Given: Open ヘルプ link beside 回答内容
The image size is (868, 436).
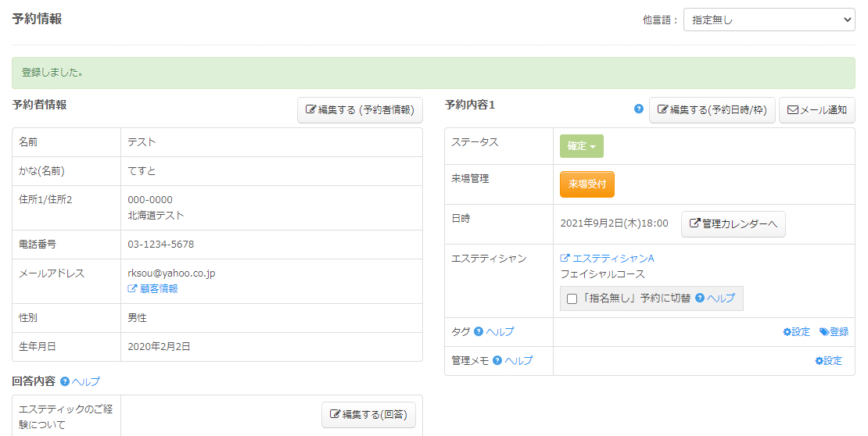Looking at the screenshot, I should coord(86,382).
